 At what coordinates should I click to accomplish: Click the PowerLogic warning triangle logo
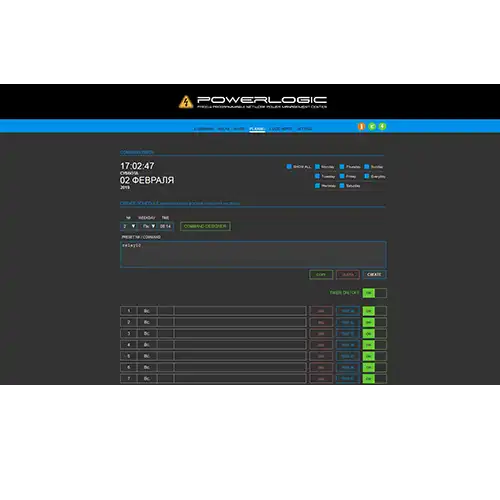click(x=186, y=102)
